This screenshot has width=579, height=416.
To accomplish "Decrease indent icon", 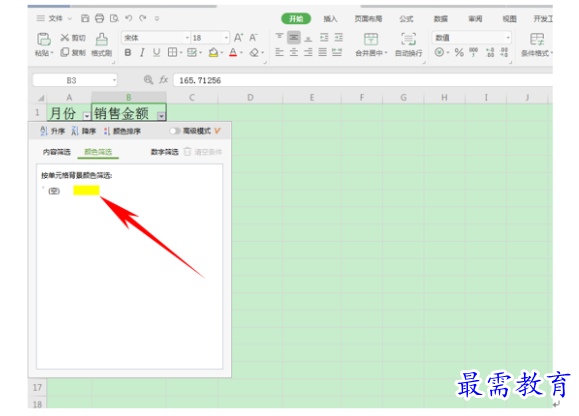I will pos(324,37).
